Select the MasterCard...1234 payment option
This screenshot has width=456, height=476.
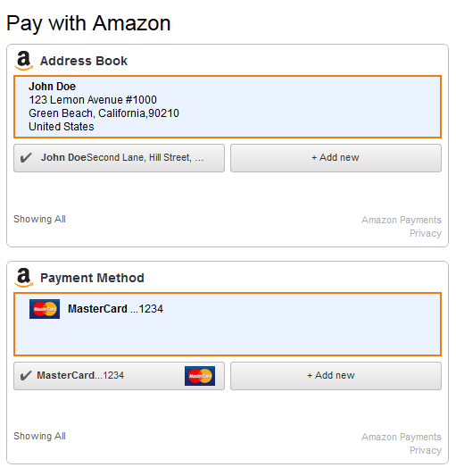point(120,376)
